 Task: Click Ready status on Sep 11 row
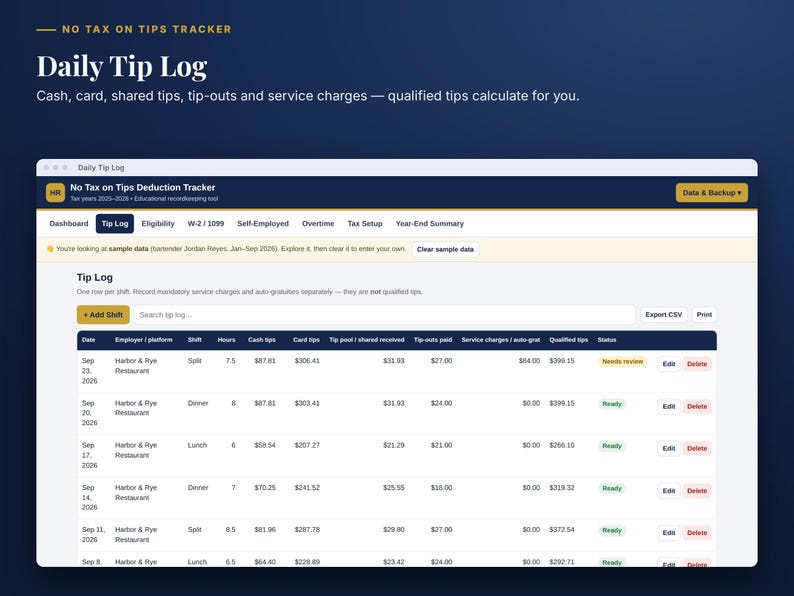[x=612, y=531]
